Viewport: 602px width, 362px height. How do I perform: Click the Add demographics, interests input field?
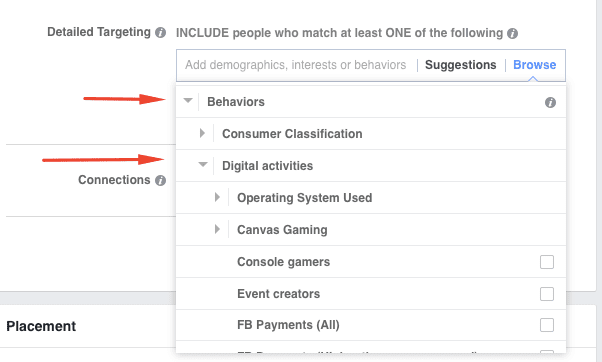click(x=296, y=65)
